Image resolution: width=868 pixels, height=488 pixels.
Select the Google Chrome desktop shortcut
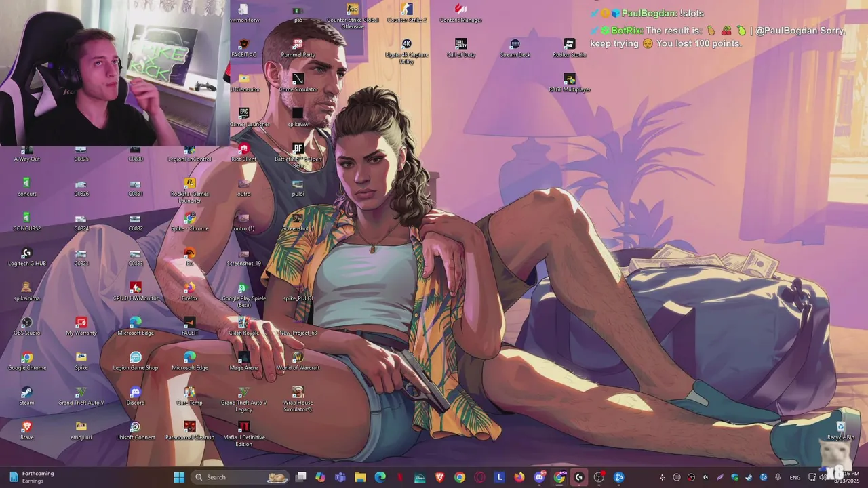(27, 361)
